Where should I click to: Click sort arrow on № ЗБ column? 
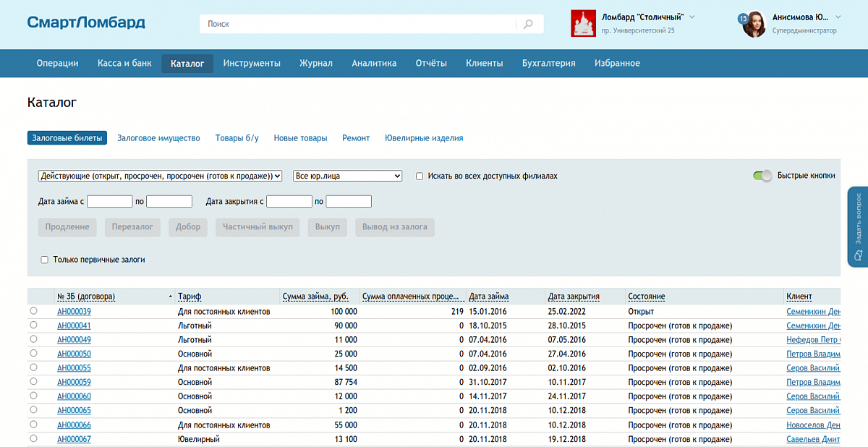point(170,297)
